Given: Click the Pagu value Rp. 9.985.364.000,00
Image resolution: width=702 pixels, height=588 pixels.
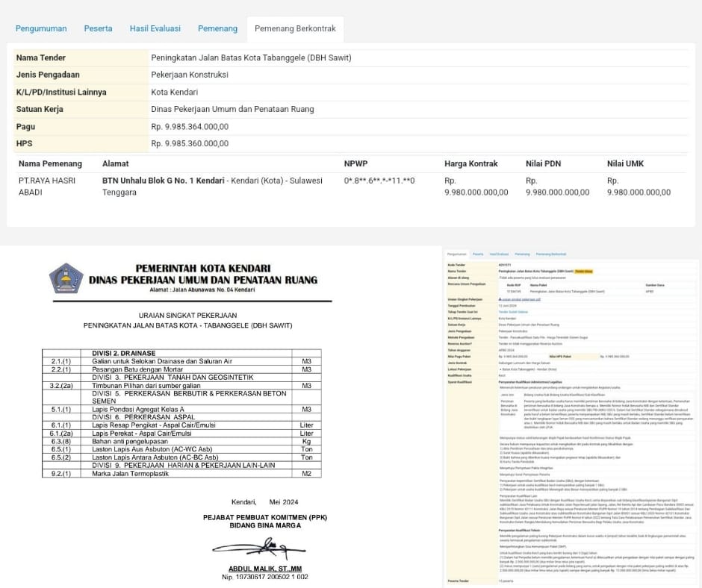Looking at the screenshot, I should click(x=190, y=127).
